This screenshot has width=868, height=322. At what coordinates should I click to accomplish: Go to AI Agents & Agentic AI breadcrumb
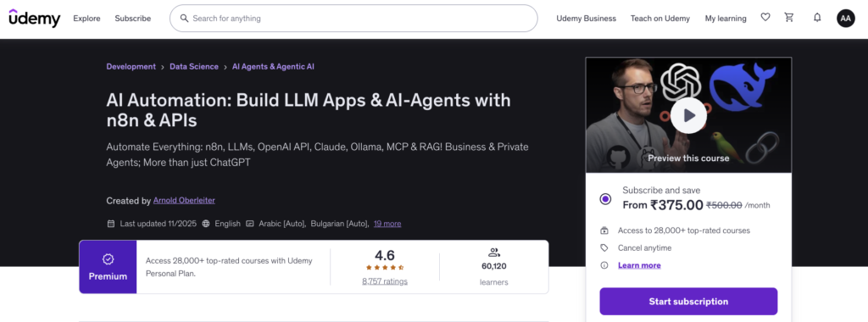click(274, 66)
